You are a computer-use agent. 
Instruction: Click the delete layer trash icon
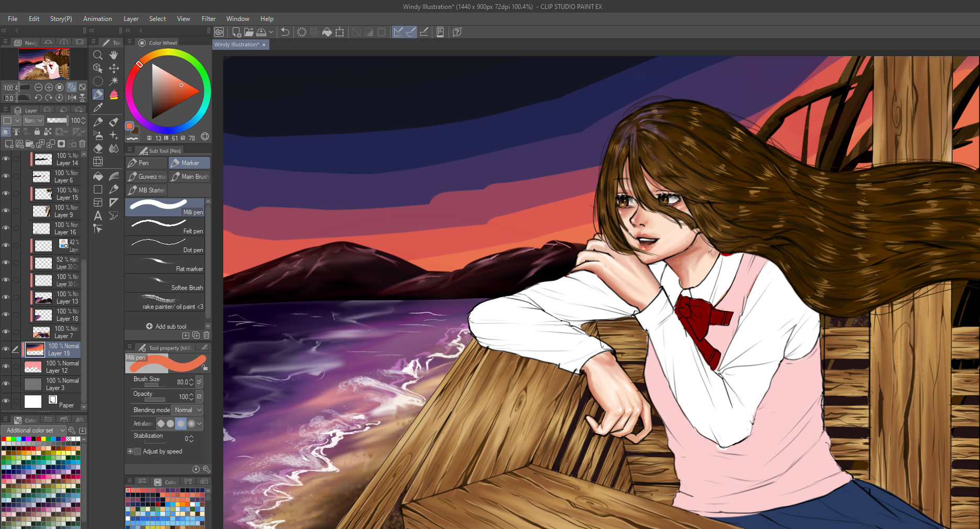point(82,144)
